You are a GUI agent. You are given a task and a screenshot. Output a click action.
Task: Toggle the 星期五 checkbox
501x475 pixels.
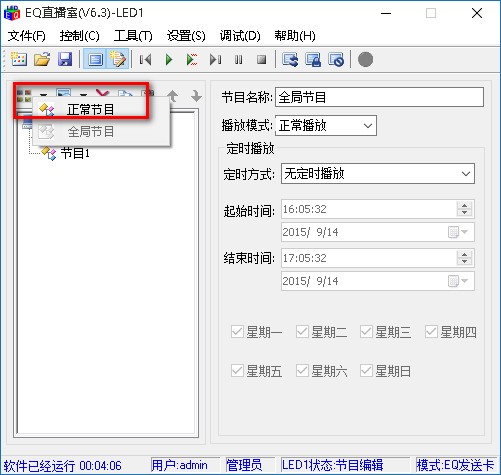pyautogui.click(x=237, y=371)
